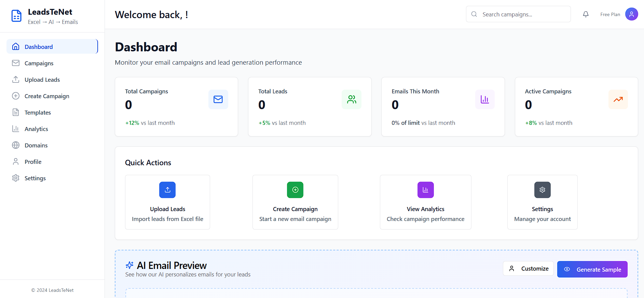Open Profile in the sidebar
Screen dimensions: 644x298
point(52,161)
